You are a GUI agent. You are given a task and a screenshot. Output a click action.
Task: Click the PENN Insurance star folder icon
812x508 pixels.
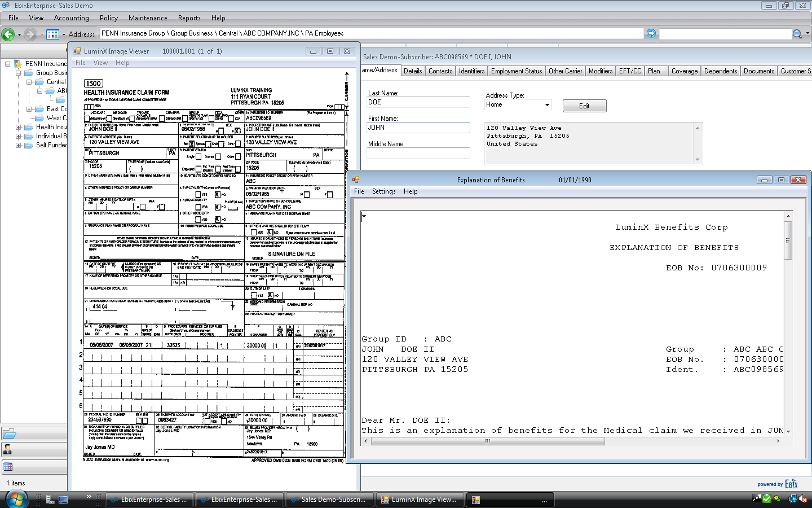(x=18, y=64)
